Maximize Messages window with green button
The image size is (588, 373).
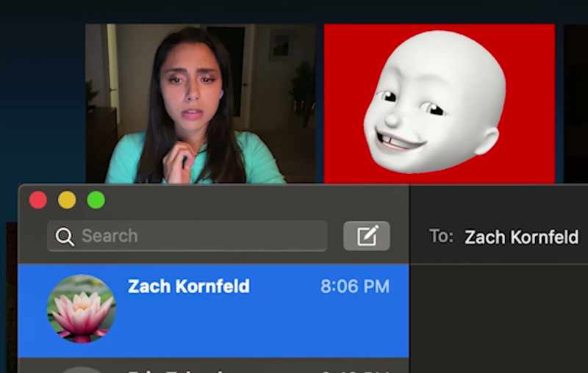(96, 200)
